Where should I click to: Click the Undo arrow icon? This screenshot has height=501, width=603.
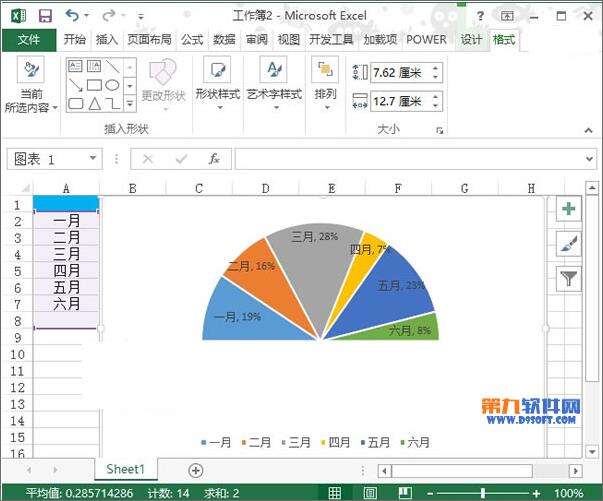pos(72,15)
